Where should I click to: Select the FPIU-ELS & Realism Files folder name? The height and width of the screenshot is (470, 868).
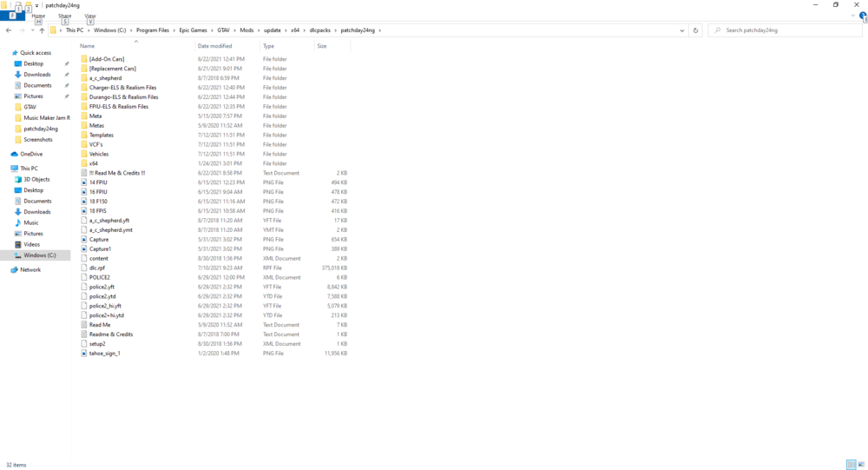(x=119, y=106)
